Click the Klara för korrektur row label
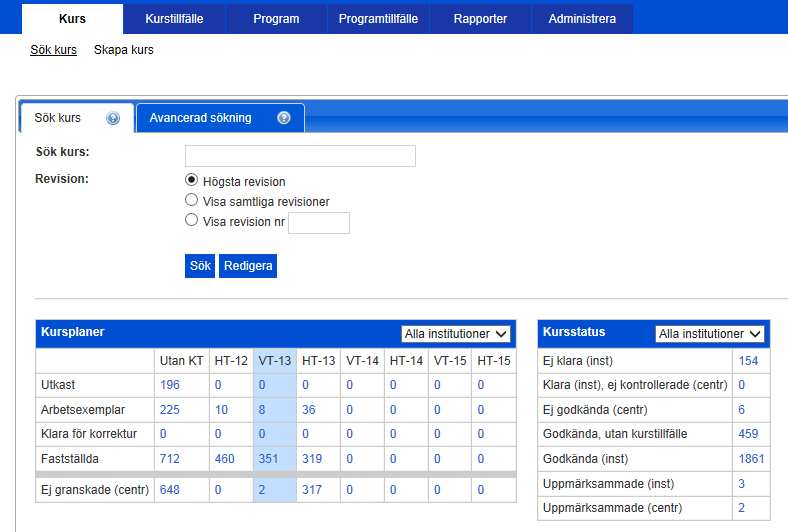 tap(89, 434)
